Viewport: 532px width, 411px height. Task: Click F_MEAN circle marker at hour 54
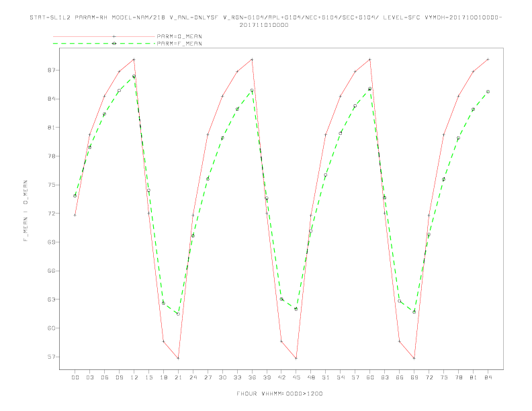[x=341, y=133]
